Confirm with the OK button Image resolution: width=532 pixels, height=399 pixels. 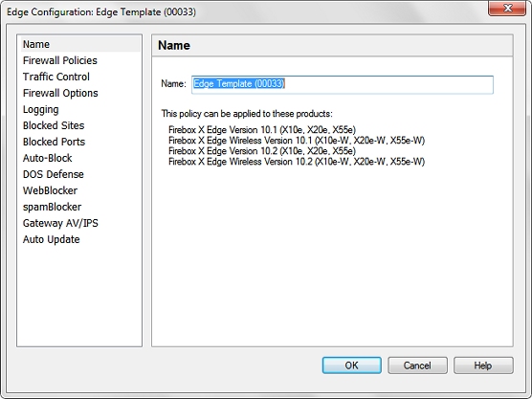pos(351,366)
